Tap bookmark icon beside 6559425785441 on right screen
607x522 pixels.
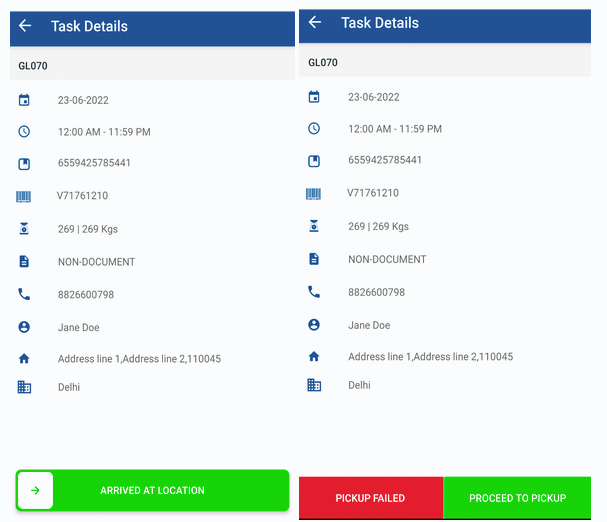[x=314, y=160]
